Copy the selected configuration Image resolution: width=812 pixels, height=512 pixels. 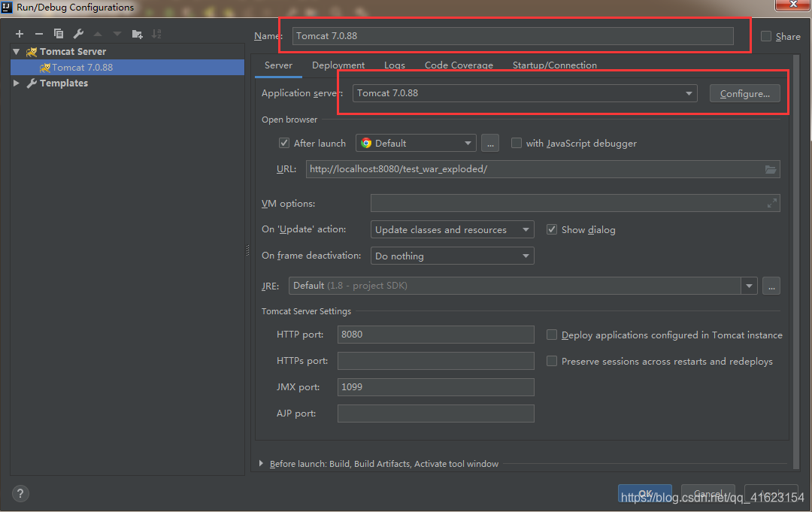[x=59, y=34]
